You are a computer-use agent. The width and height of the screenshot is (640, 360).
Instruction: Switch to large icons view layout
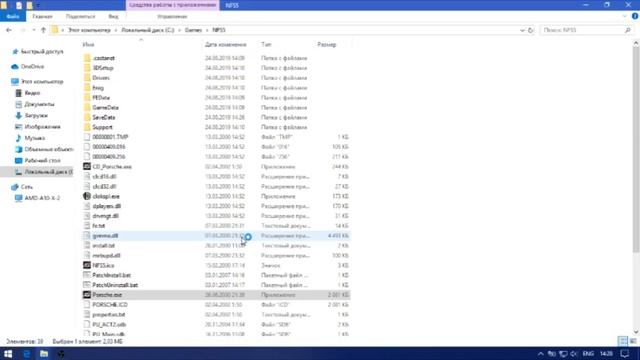(x=633, y=341)
